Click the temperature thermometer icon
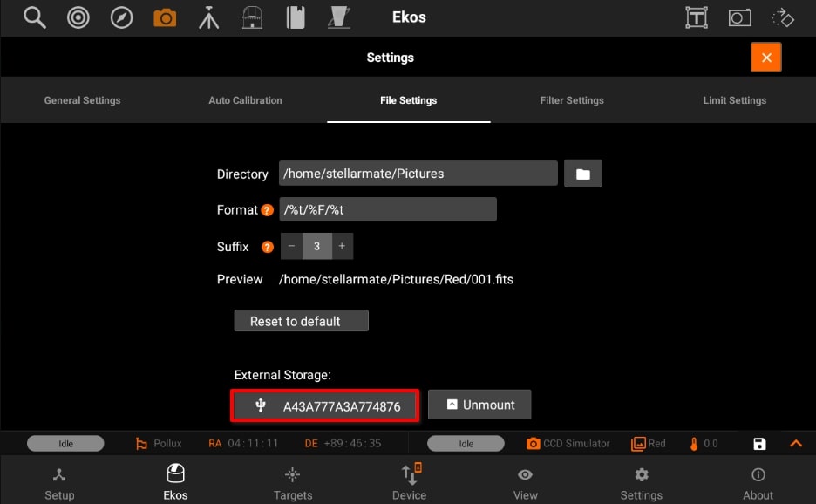The image size is (816, 504). (694, 444)
